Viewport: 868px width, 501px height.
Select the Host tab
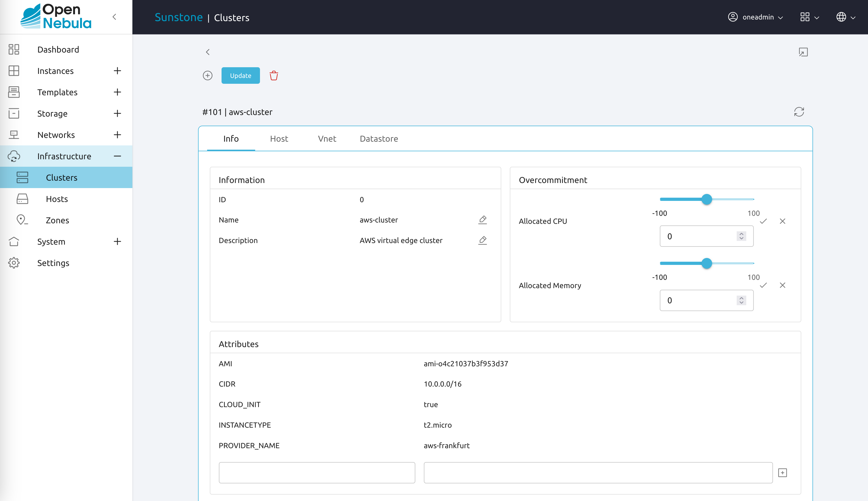tap(279, 138)
